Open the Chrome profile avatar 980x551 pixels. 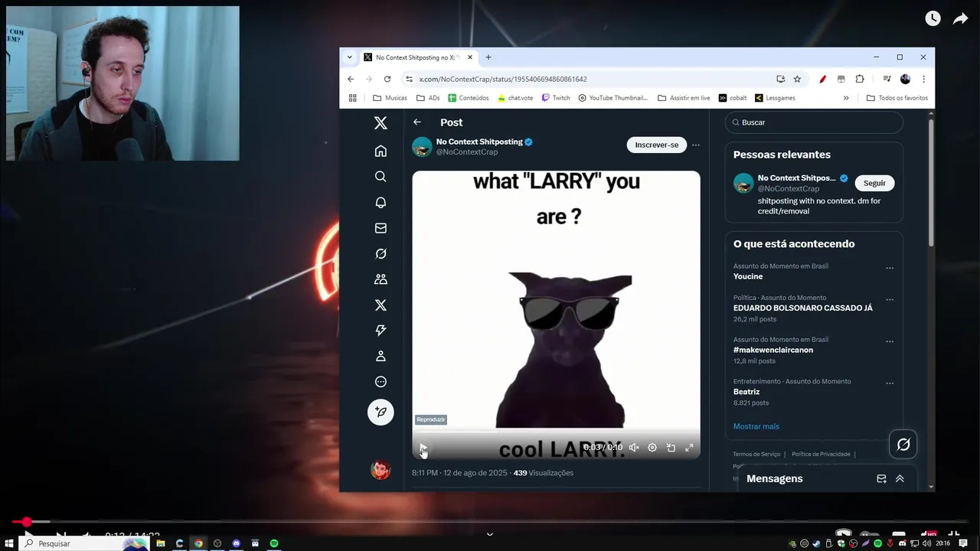(905, 79)
